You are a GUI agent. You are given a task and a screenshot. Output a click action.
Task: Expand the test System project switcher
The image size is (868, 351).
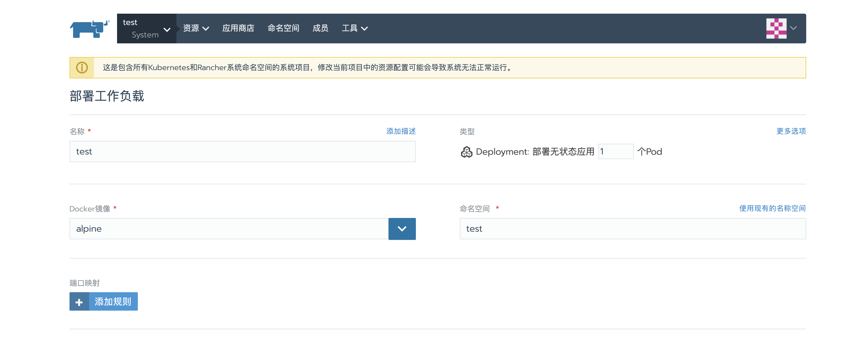coord(146,29)
